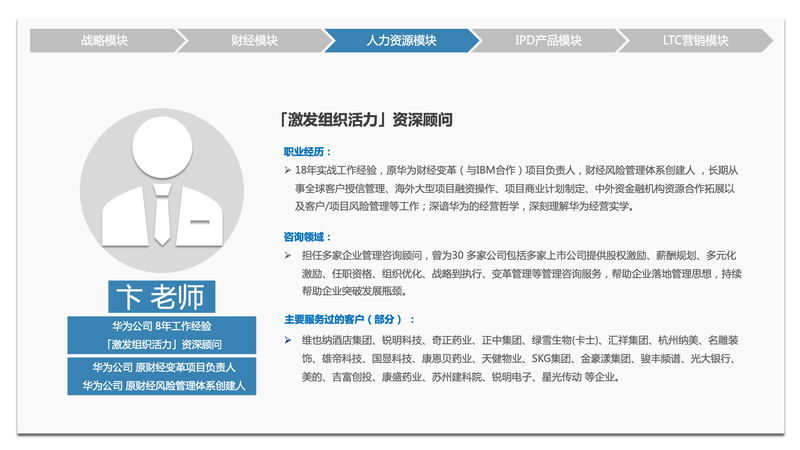Screen dimensions: 800x450
Task: Click the 「激发组织活力」资深顾问 title heading
Action: click(x=366, y=120)
